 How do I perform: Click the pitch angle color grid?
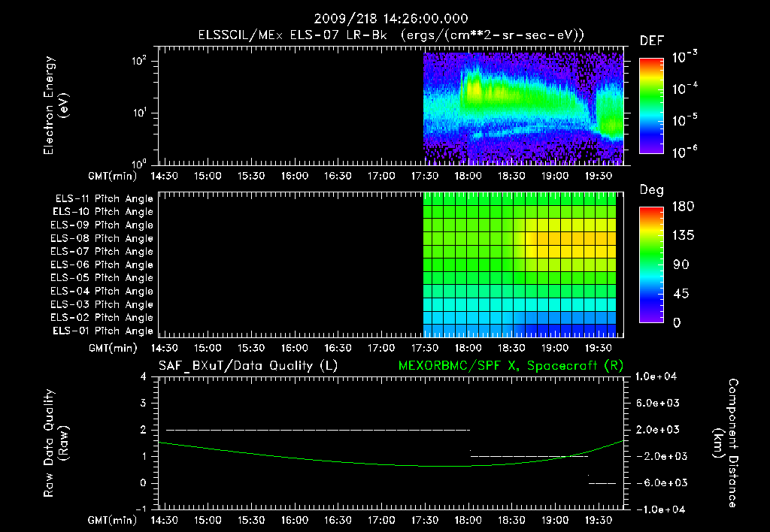pyautogui.click(x=520, y=265)
